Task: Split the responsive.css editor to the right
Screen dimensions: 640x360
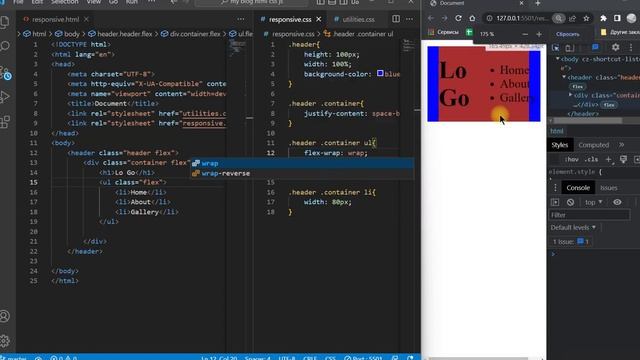Action: coord(396,19)
